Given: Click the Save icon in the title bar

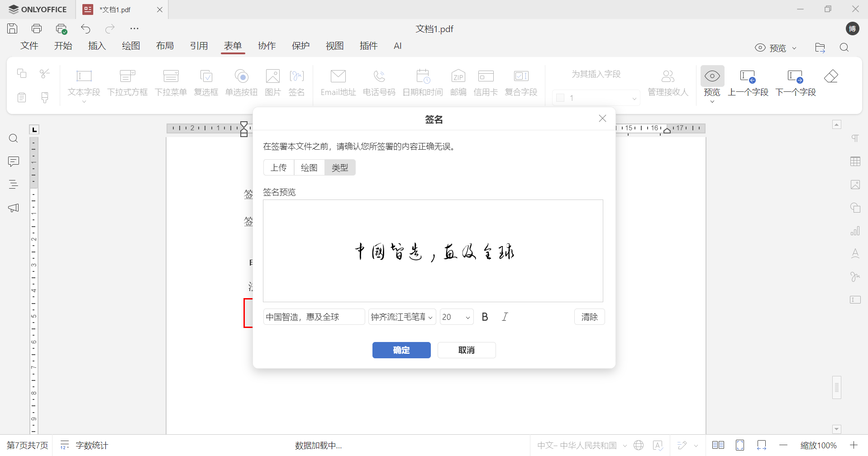Looking at the screenshot, I should (x=12, y=28).
